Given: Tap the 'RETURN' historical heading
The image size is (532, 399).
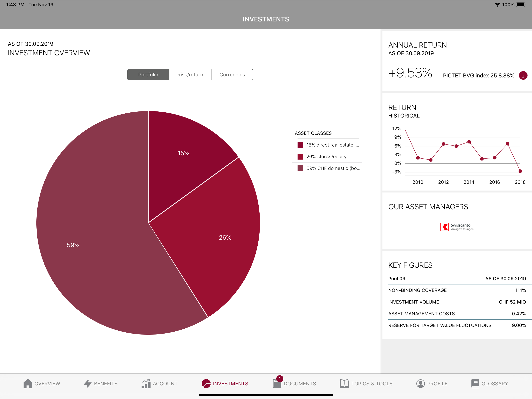Looking at the screenshot, I should point(402,107).
